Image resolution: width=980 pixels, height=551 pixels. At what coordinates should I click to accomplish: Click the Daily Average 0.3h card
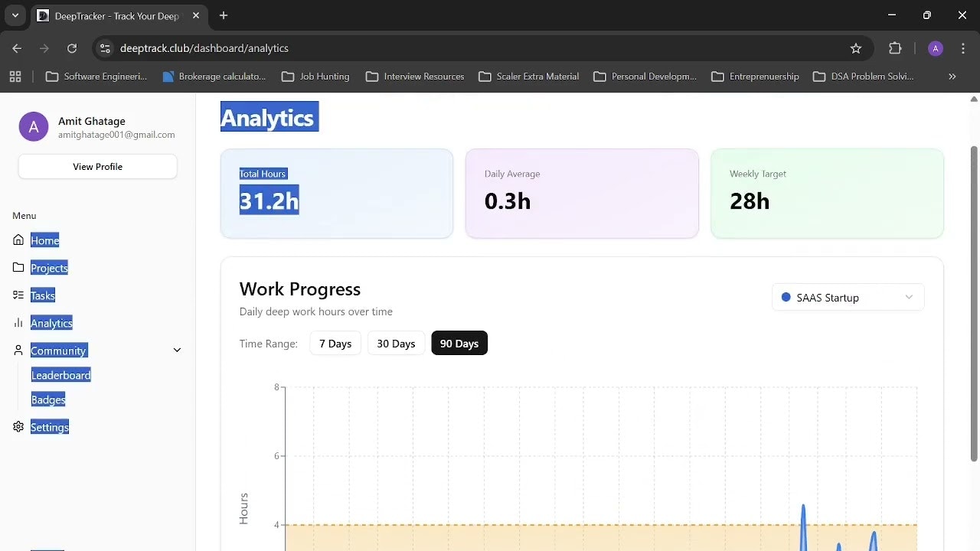pos(582,194)
